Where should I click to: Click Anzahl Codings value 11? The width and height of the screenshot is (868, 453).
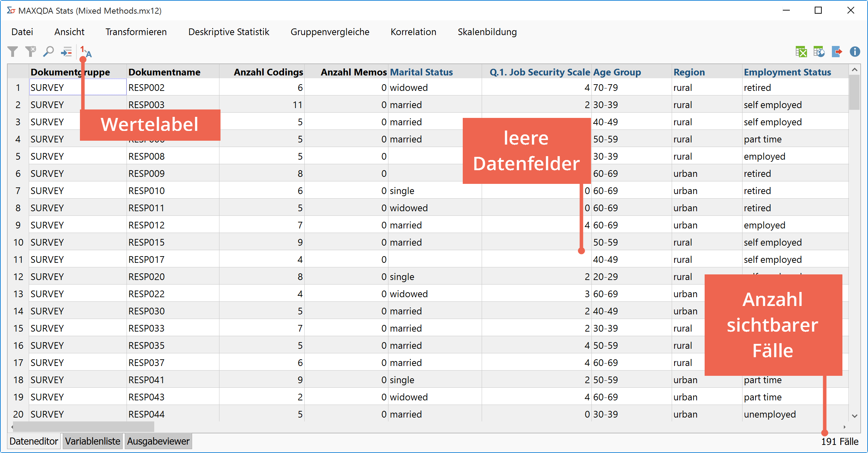coord(262,105)
